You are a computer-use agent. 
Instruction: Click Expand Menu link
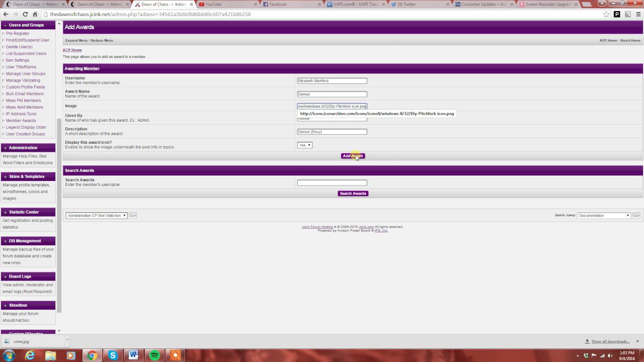(x=76, y=40)
